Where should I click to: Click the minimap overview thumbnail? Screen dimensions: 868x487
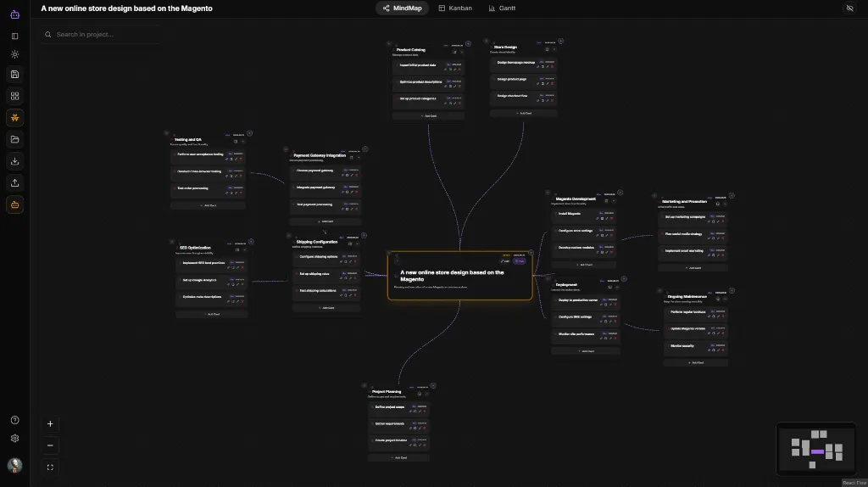pyautogui.click(x=816, y=450)
